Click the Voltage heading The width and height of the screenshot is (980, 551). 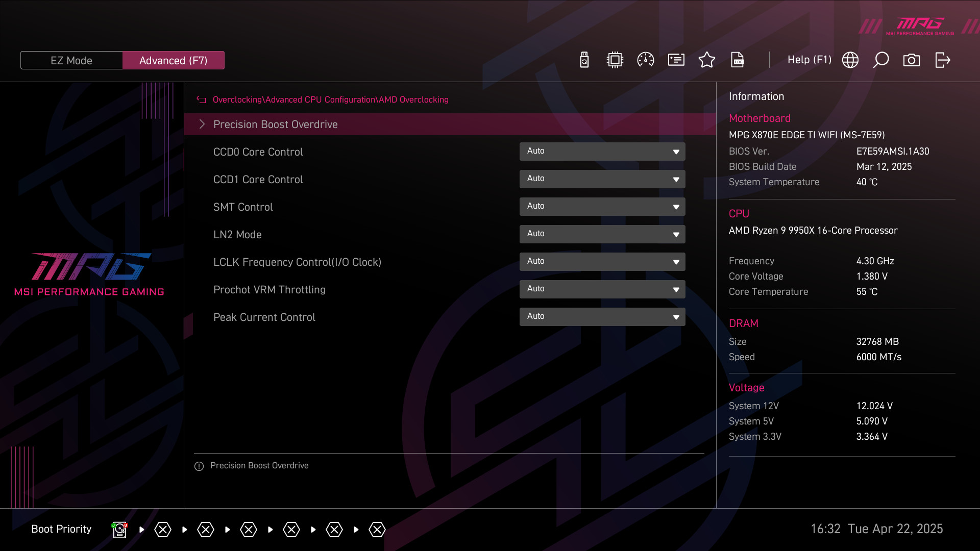[x=747, y=388]
